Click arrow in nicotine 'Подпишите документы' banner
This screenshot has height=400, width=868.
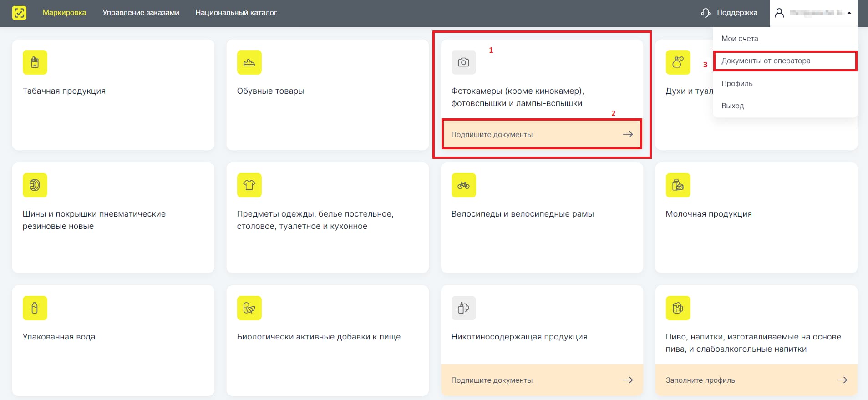tap(628, 380)
